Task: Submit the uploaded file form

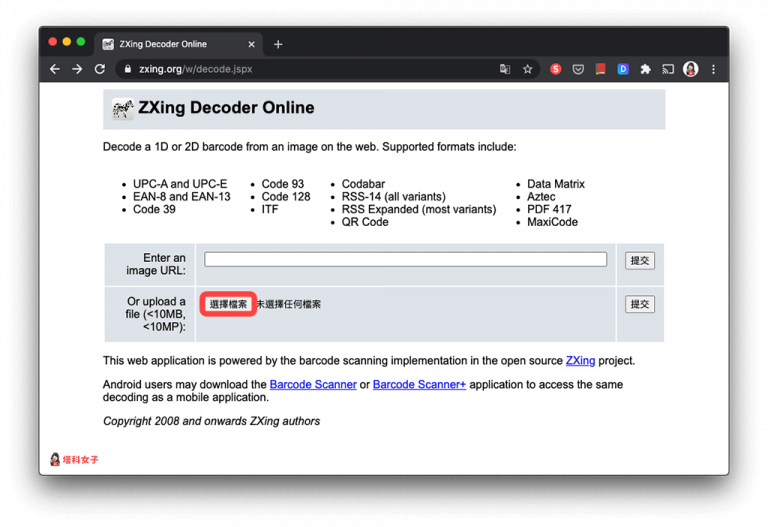Action: click(x=640, y=304)
